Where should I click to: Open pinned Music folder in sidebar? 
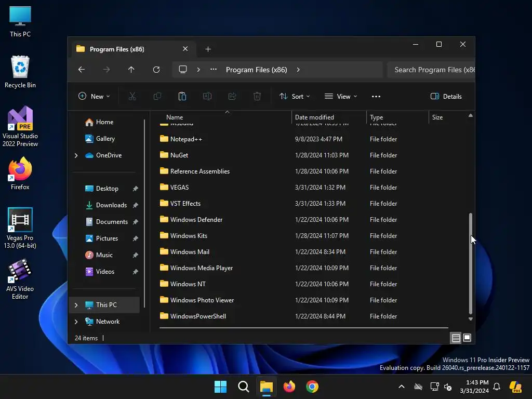pos(104,255)
